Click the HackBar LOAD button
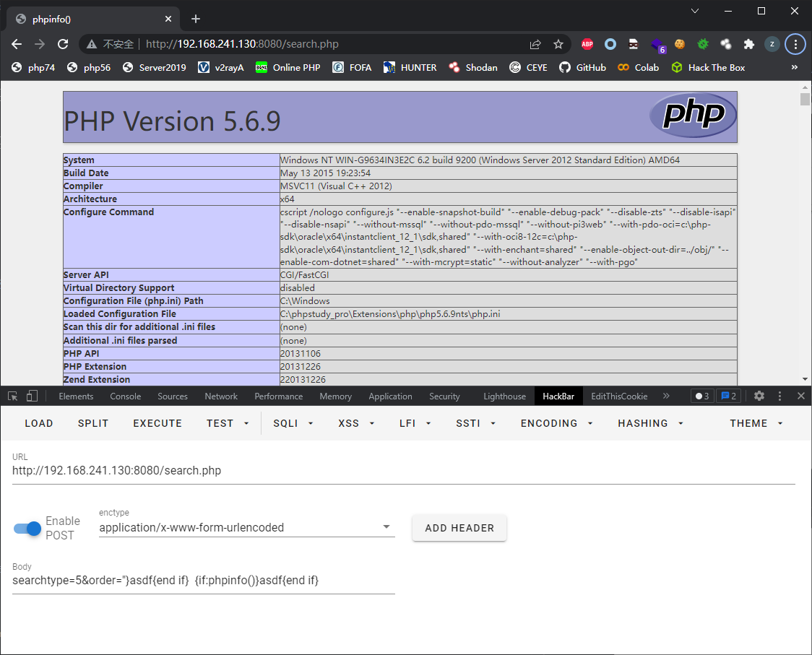The image size is (812, 655). [39, 423]
